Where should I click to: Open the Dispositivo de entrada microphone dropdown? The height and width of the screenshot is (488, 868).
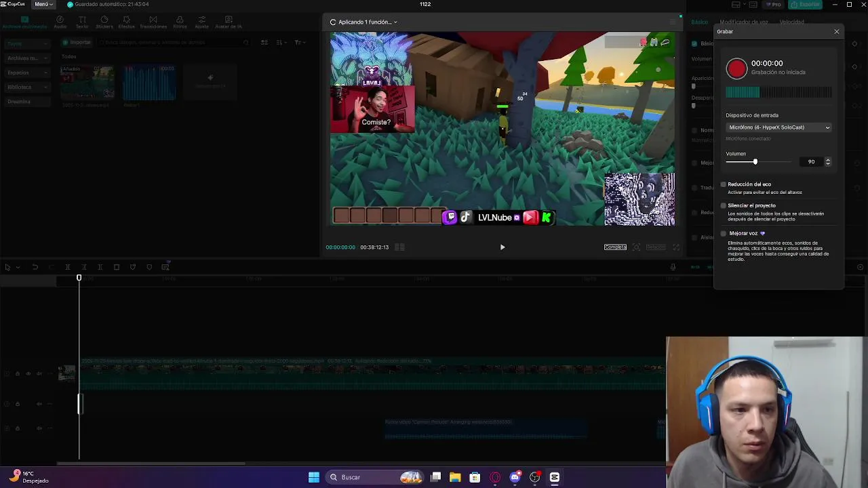[778, 127]
